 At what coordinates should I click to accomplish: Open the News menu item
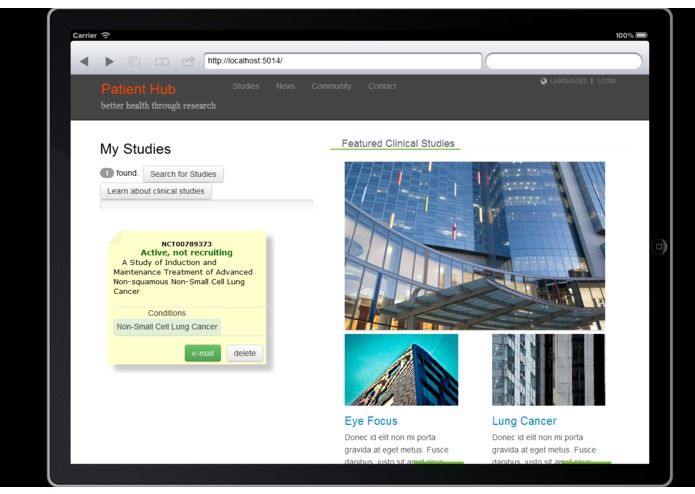[285, 86]
